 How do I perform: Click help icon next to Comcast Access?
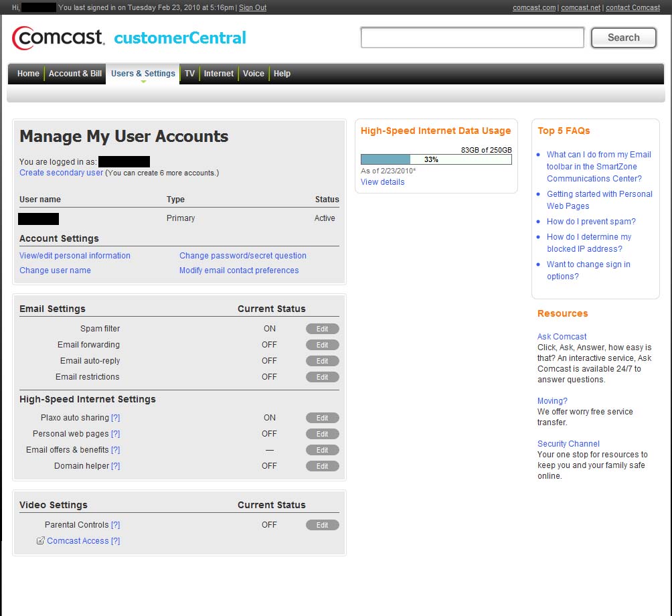(116, 541)
